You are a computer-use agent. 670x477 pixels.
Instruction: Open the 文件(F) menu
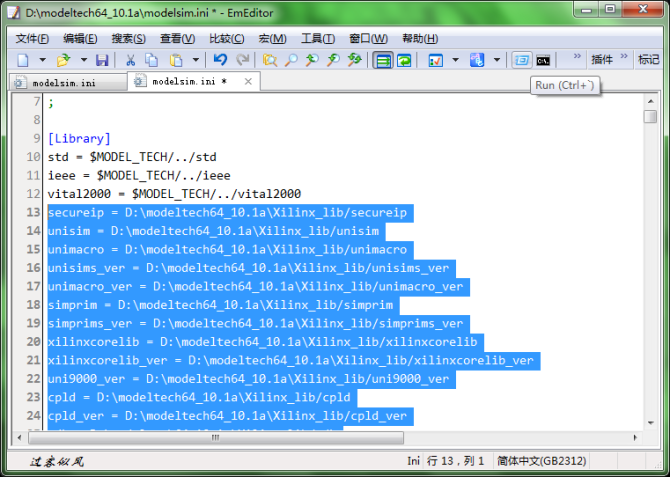32,39
